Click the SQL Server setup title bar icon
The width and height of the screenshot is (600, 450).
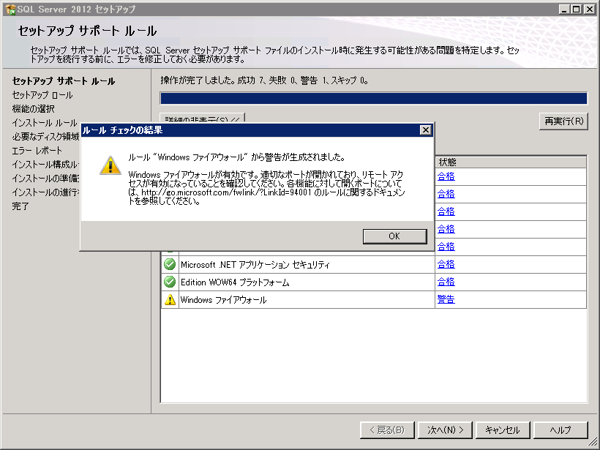tap(10, 9)
